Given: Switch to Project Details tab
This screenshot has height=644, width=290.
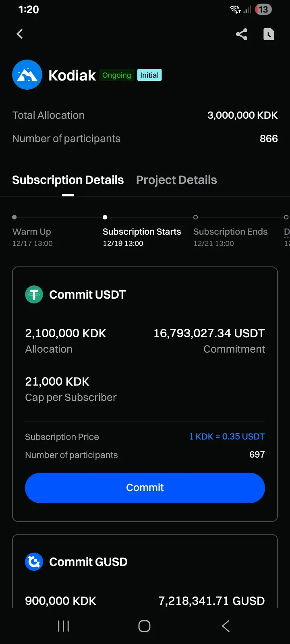Looking at the screenshot, I should (176, 180).
